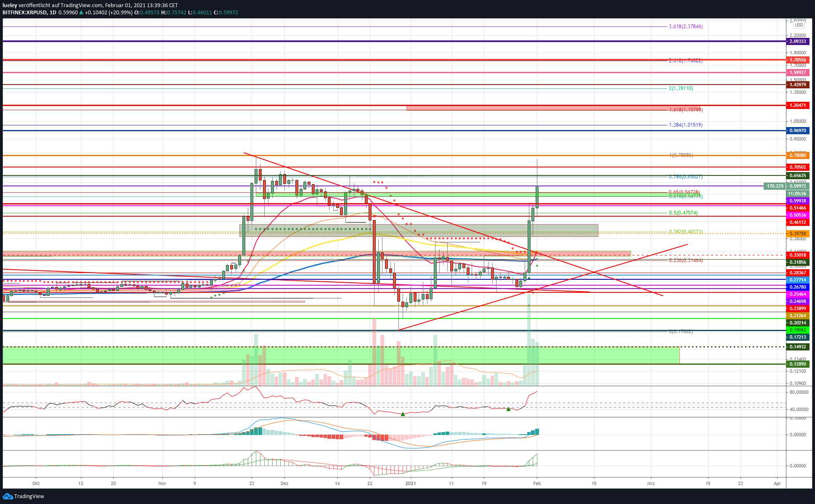Screen dimensions: 815x504
Task: Click the orange 0.78080 price label
Action: click(x=797, y=155)
